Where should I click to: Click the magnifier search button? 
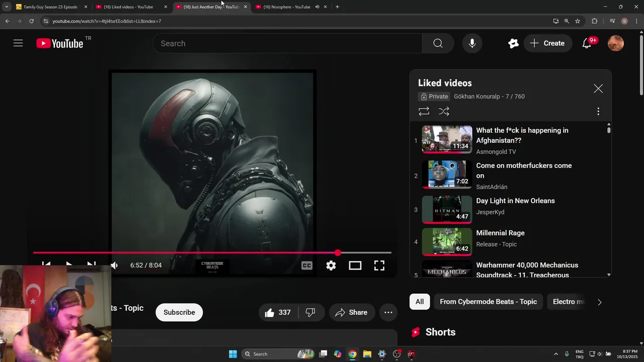438,43
